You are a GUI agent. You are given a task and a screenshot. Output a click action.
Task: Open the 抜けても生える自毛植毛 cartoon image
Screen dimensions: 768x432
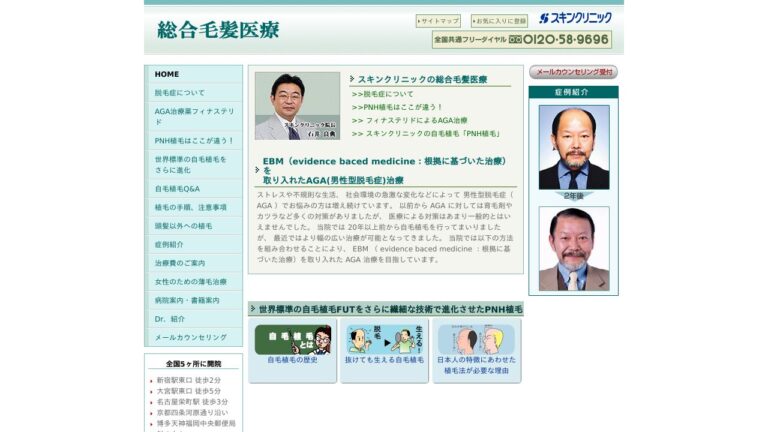(x=384, y=340)
